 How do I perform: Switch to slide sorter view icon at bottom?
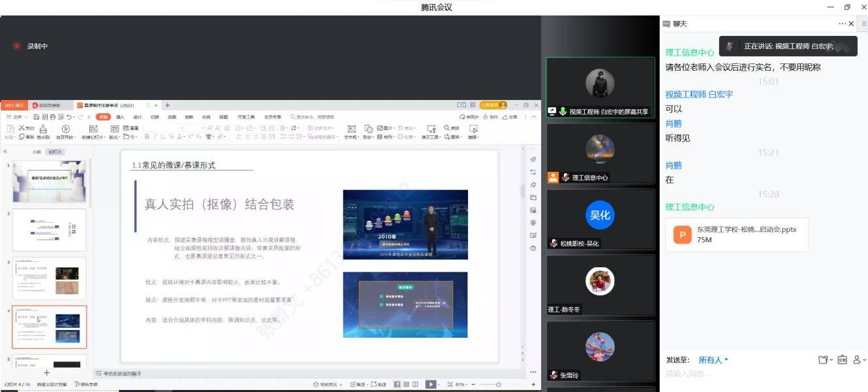[405, 385]
